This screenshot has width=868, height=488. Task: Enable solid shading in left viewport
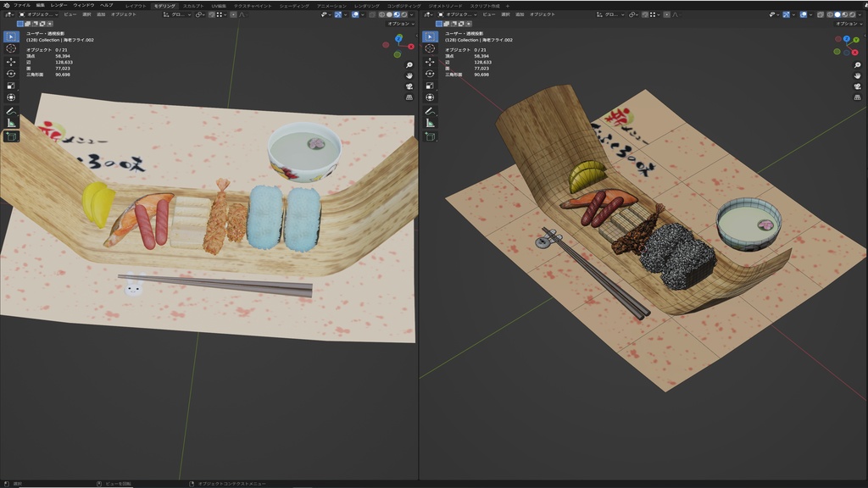[389, 14]
